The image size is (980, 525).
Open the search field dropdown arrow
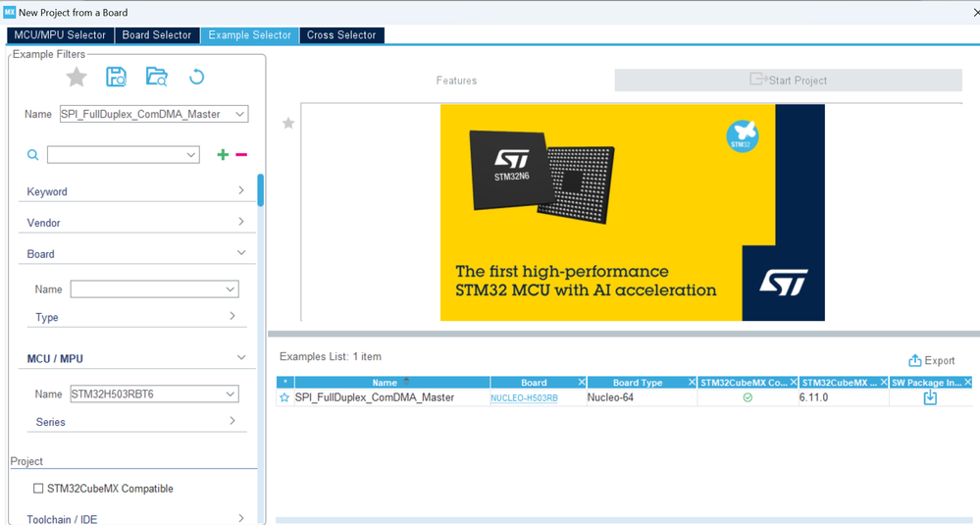(x=191, y=155)
